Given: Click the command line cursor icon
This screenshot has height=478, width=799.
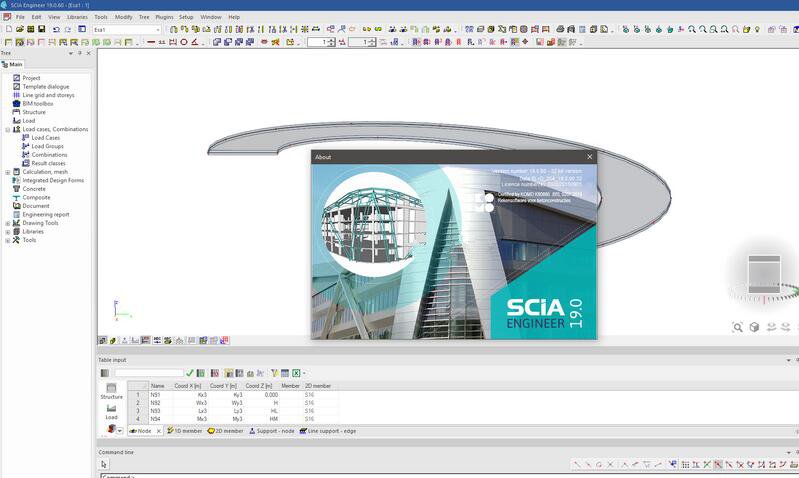Looking at the screenshot, I should pos(104,464).
